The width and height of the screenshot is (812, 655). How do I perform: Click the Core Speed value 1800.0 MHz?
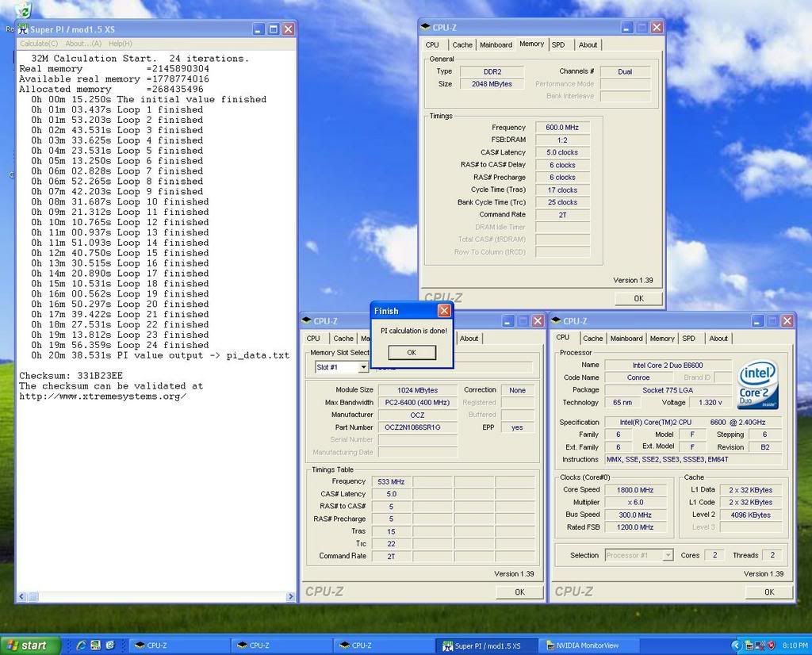click(635, 490)
